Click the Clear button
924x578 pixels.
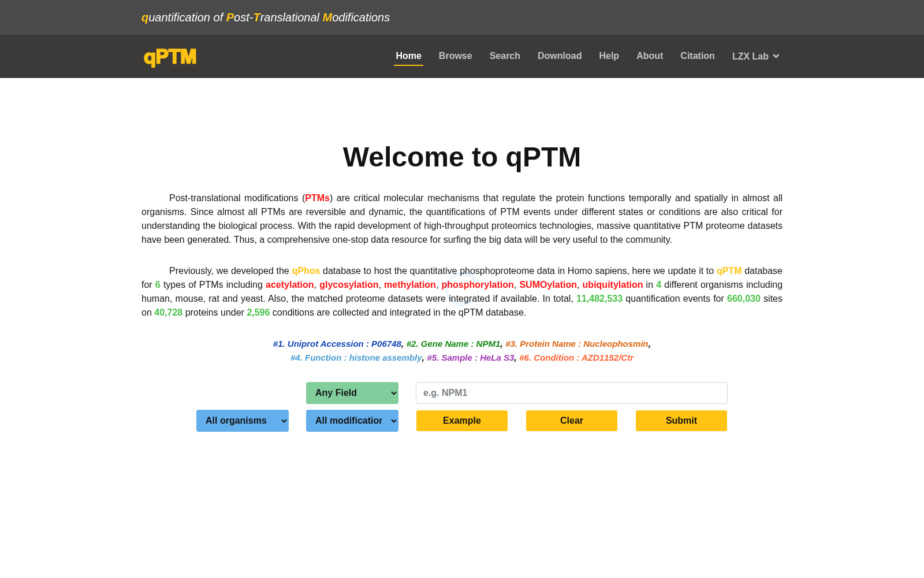coord(572,421)
